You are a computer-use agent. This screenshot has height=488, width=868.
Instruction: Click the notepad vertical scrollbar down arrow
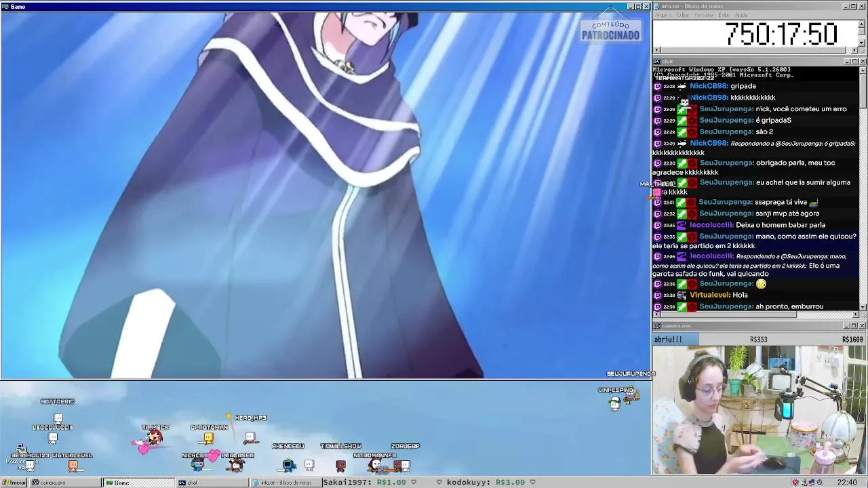[x=863, y=43]
